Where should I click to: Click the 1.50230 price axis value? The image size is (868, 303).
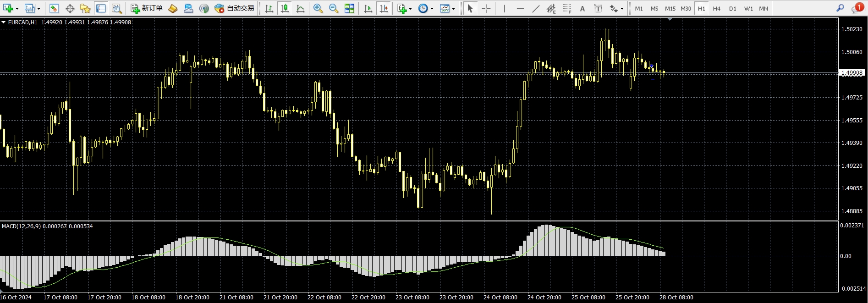852,29
